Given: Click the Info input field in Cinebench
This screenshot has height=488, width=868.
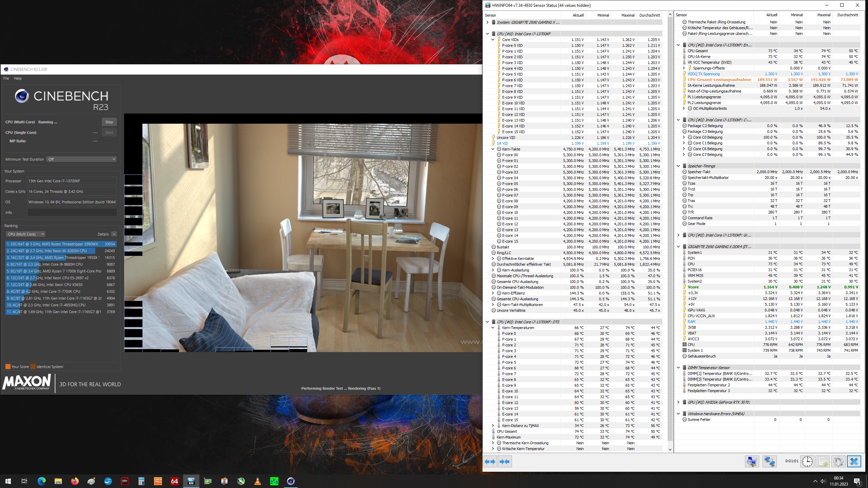Looking at the screenshot, I should point(72,212).
